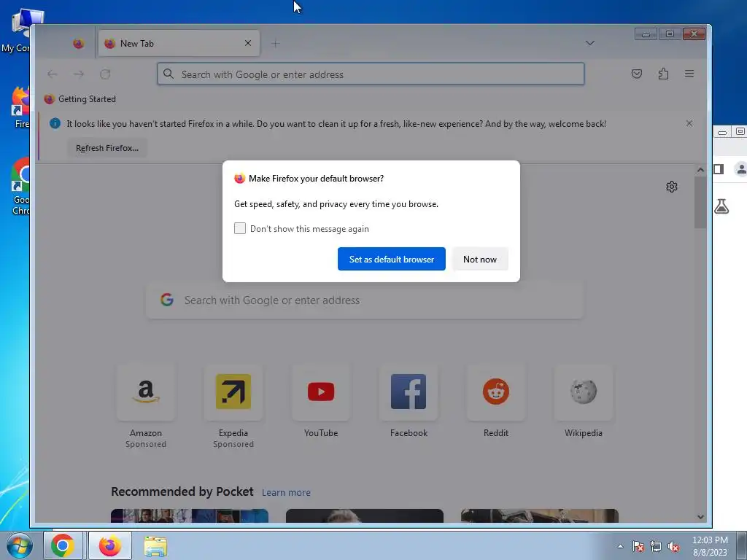The width and height of the screenshot is (747, 560).
Task: Open Windows Explorer from taskbar
Action: pos(155,546)
